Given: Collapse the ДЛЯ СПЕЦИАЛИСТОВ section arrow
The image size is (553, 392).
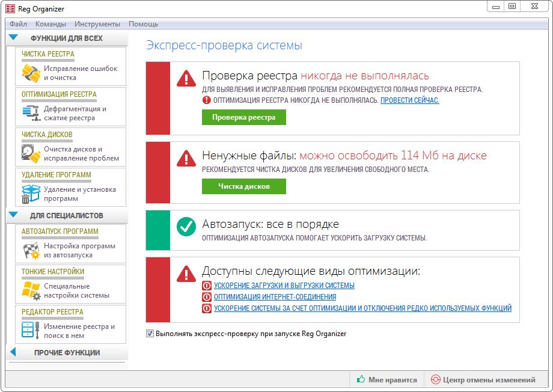Looking at the screenshot, I should tap(13, 214).
